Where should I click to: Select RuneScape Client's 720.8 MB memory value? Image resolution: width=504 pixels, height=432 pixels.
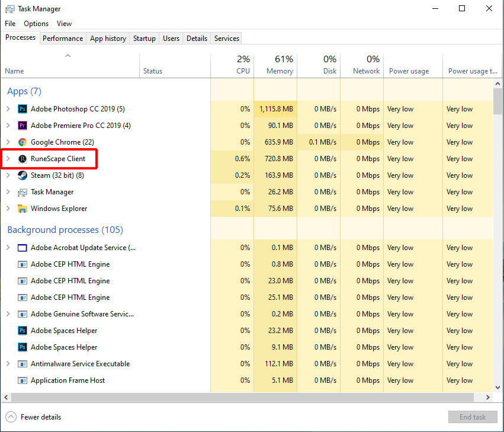[275, 159]
